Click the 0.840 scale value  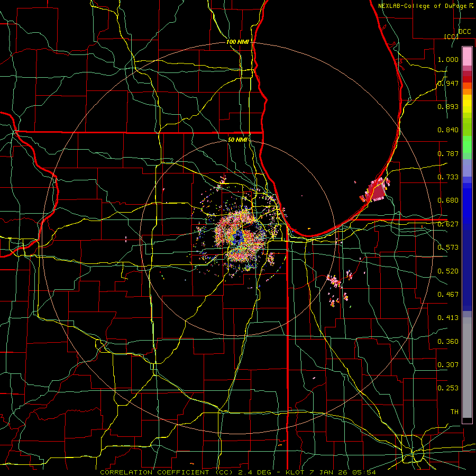pyautogui.click(x=448, y=130)
